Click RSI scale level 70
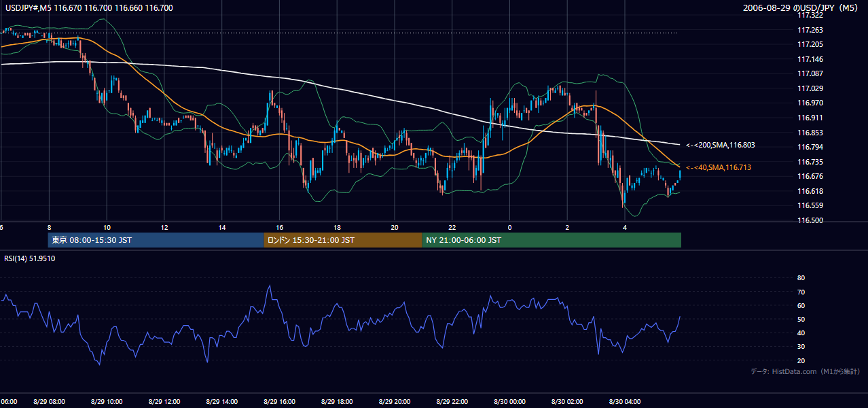The image size is (868, 408). click(x=801, y=292)
